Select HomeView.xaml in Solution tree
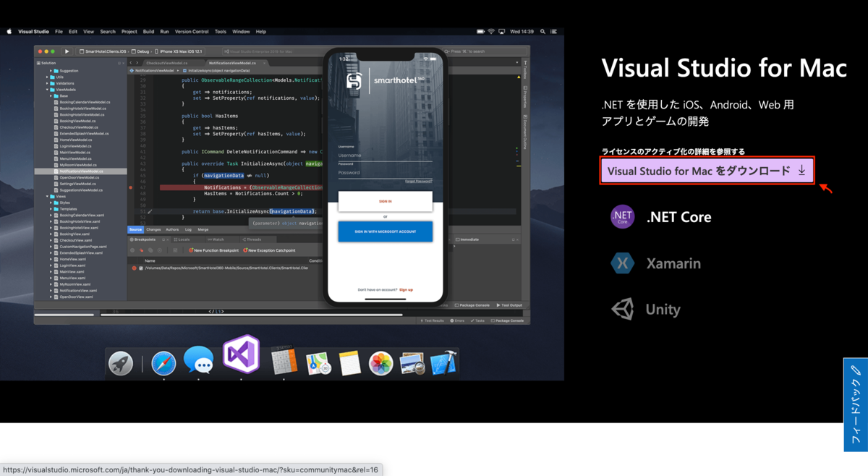This screenshot has width=868, height=476. [x=72, y=259]
